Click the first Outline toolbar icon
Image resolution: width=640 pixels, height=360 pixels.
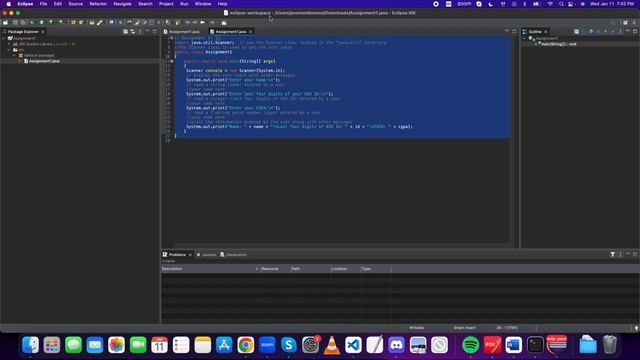coord(576,31)
